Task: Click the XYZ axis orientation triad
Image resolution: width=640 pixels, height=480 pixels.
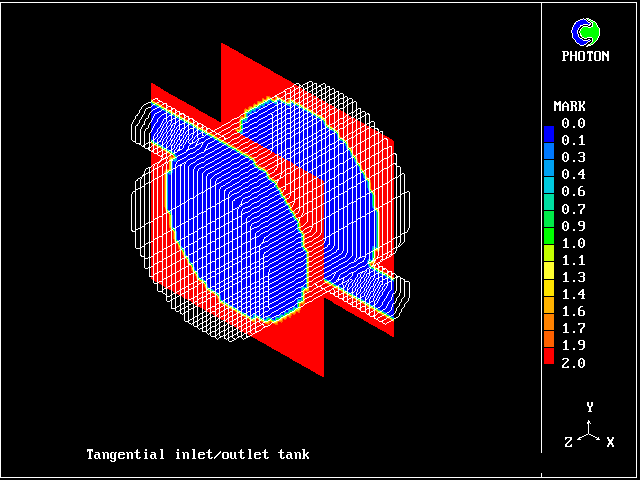Action: point(590,430)
